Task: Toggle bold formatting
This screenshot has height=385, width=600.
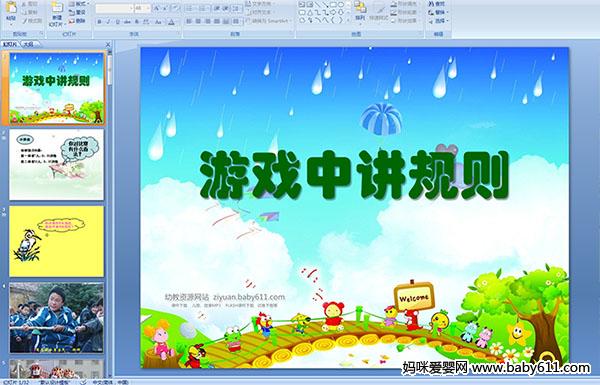Action: (99, 22)
